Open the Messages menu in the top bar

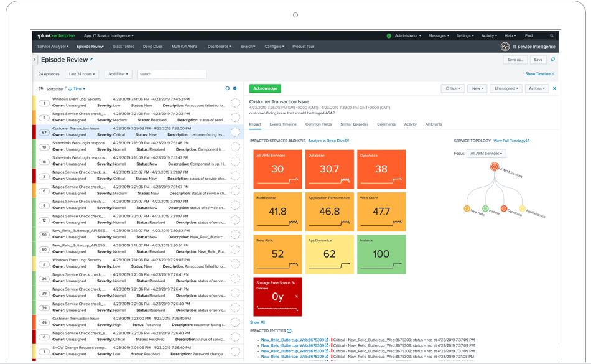click(439, 36)
